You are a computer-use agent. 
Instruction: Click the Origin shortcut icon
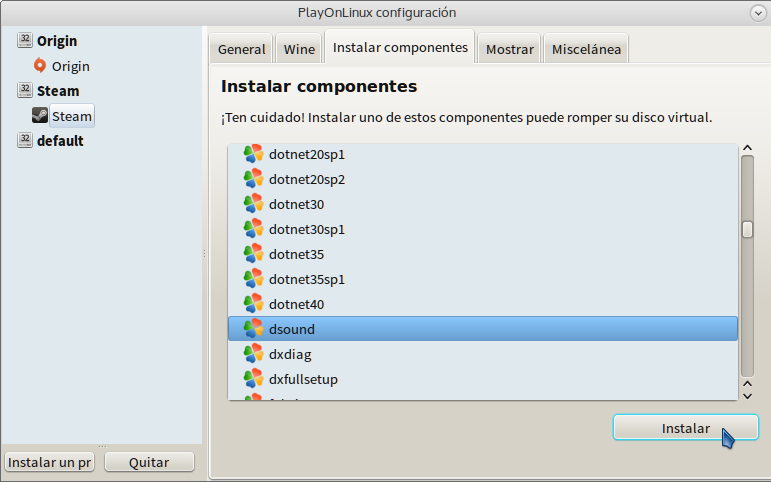point(40,66)
